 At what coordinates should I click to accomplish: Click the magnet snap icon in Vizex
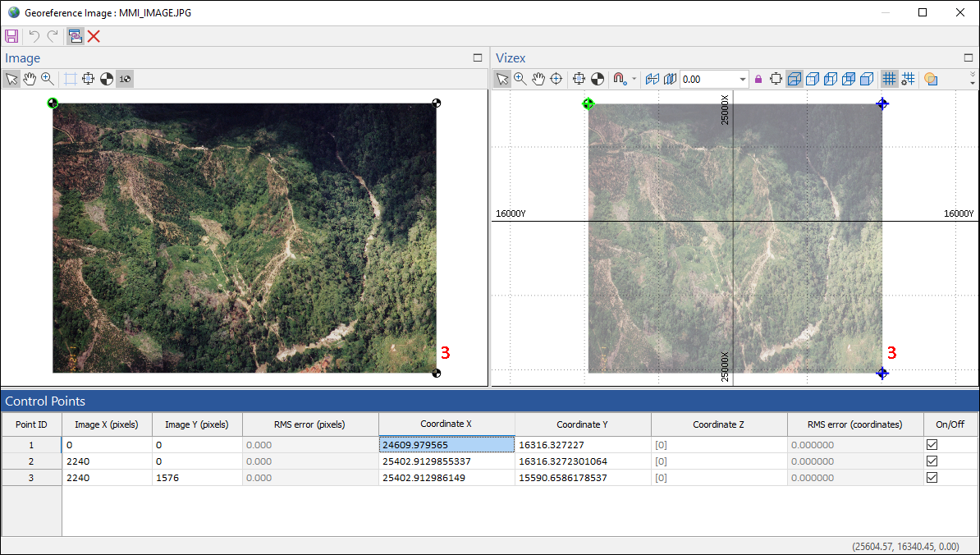click(620, 79)
